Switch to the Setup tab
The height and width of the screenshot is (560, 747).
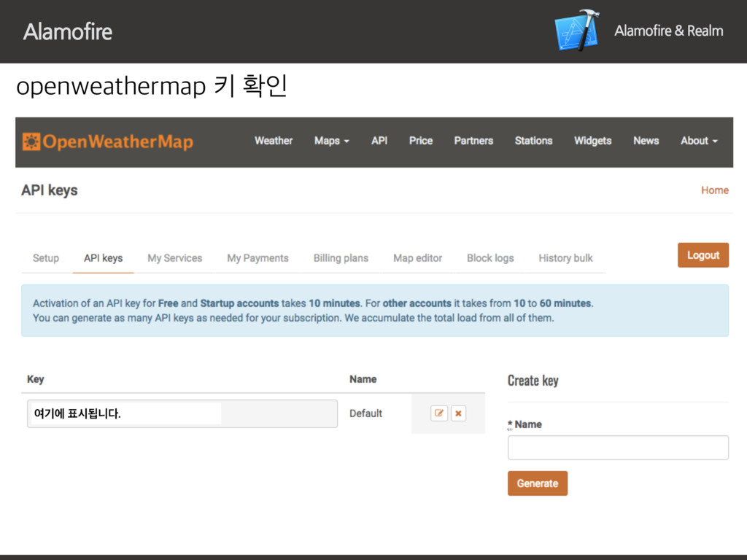[46, 258]
